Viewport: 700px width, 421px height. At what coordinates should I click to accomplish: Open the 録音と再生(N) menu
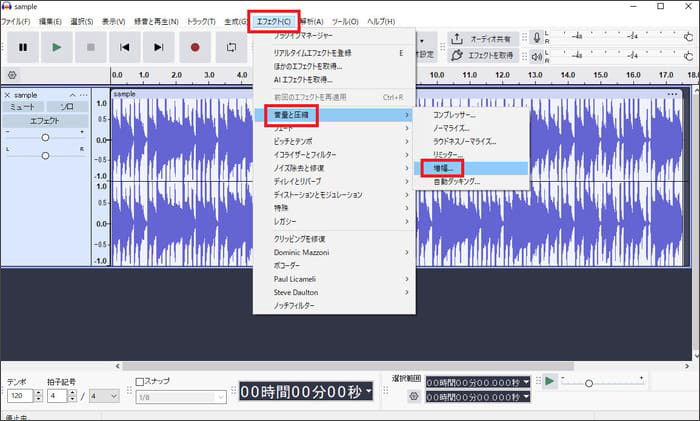(156, 21)
